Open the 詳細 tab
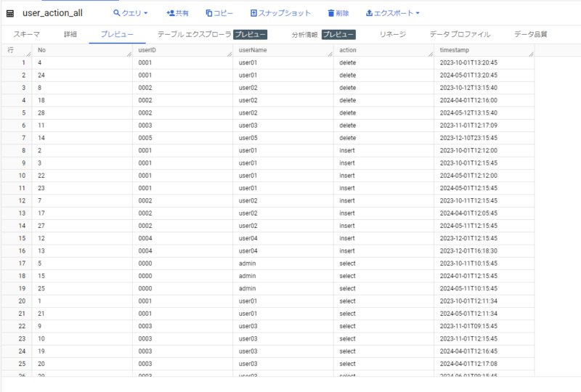This screenshot has height=392, width=581. coord(70,34)
